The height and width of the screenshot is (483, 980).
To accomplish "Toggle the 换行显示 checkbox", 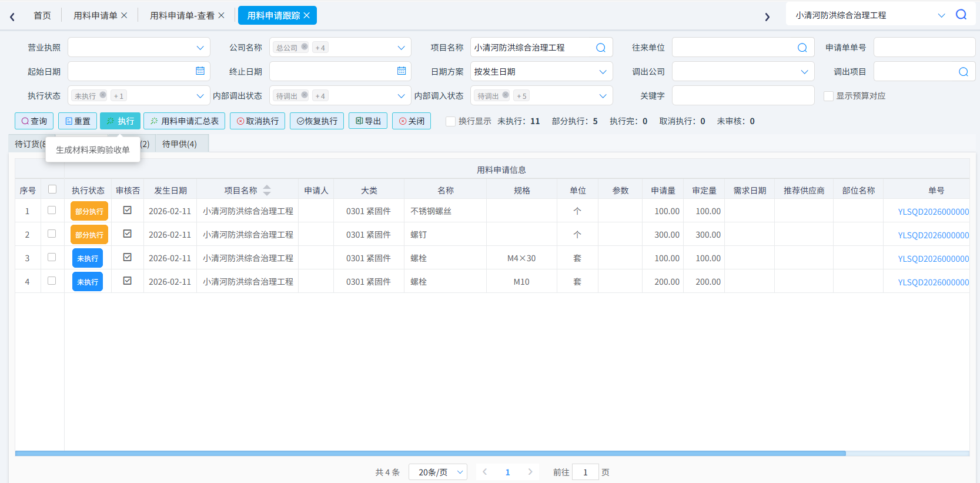I will pyautogui.click(x=451, y=121).
